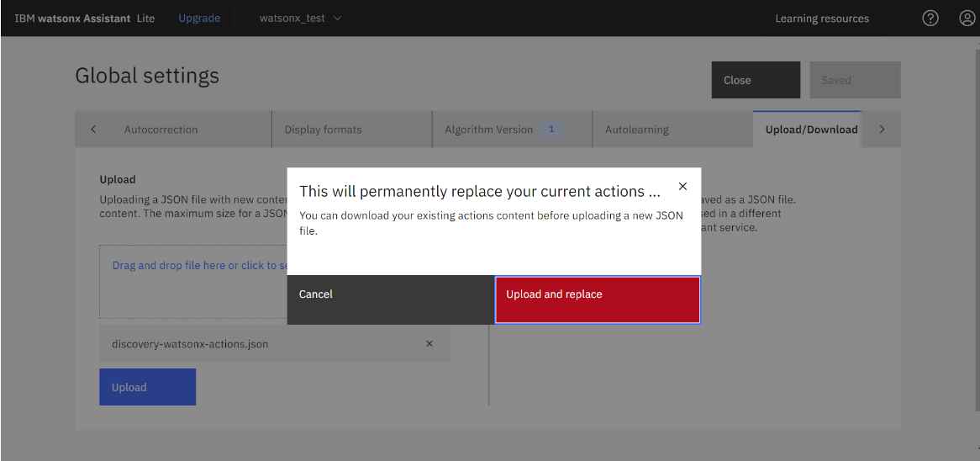Screen dimensions: 980x461
Task: Click the drag and drop file area
Action: (x=194, y=282)
